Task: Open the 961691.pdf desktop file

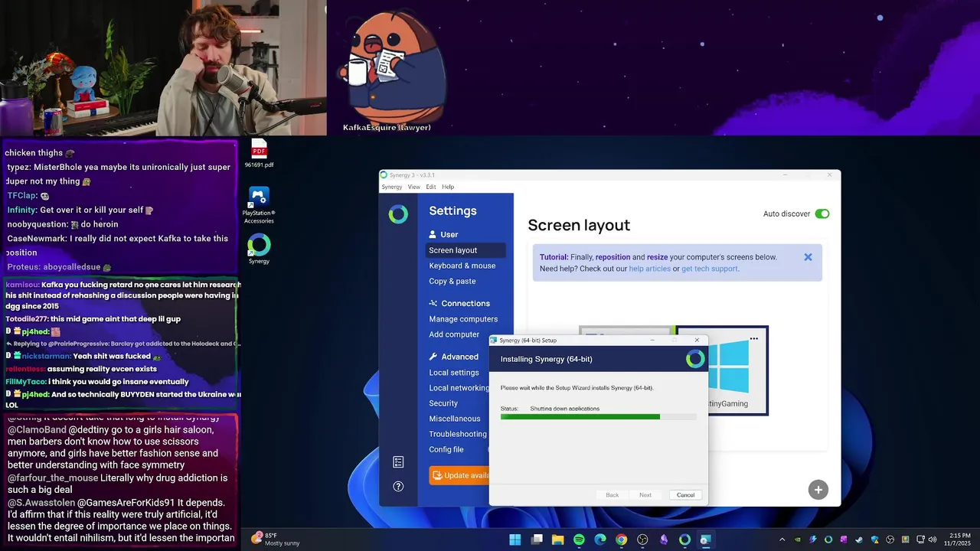Action: (x=259, y=153)
